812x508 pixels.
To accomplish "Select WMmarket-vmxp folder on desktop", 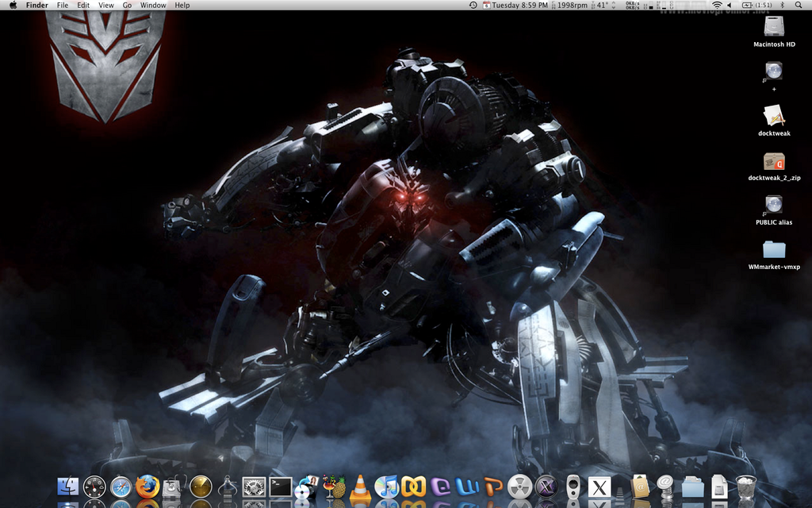I will point(774,255).
